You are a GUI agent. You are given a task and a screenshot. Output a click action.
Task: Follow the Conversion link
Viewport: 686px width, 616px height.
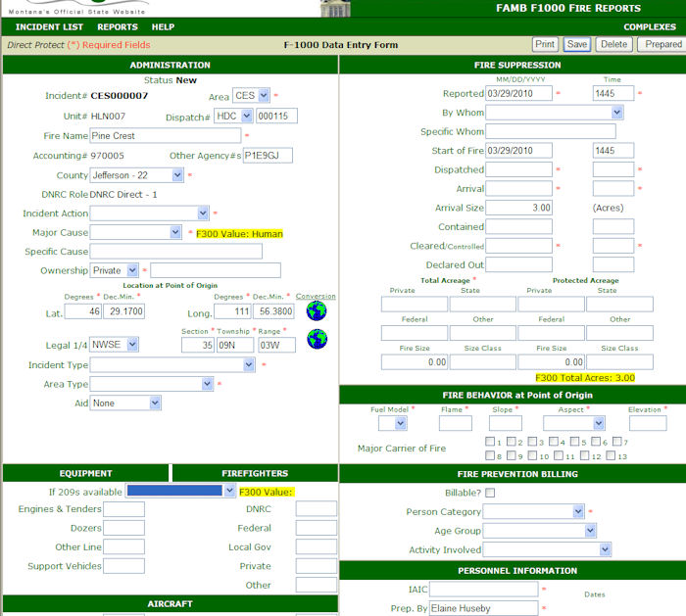pos(316,296)
